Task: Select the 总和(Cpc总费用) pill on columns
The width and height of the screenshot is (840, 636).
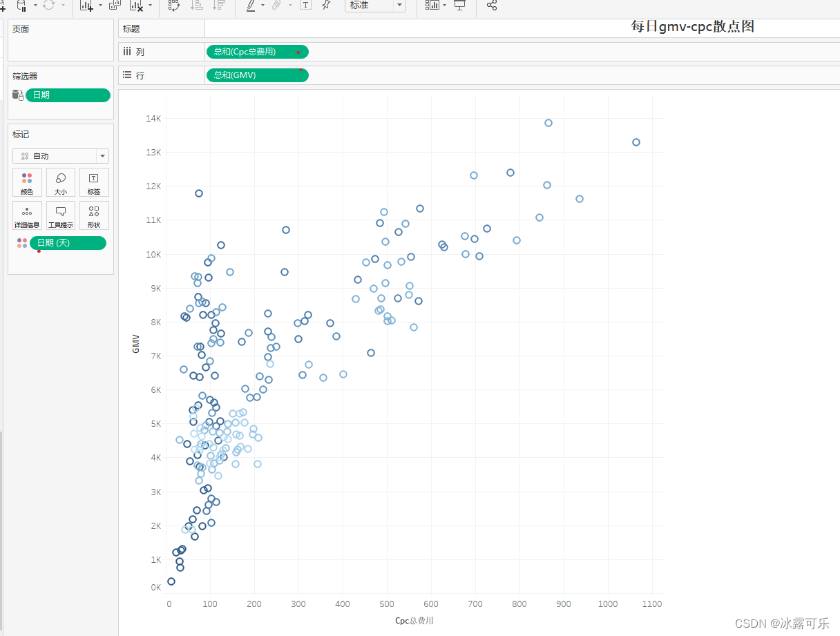Action: [x=257, y=52]
